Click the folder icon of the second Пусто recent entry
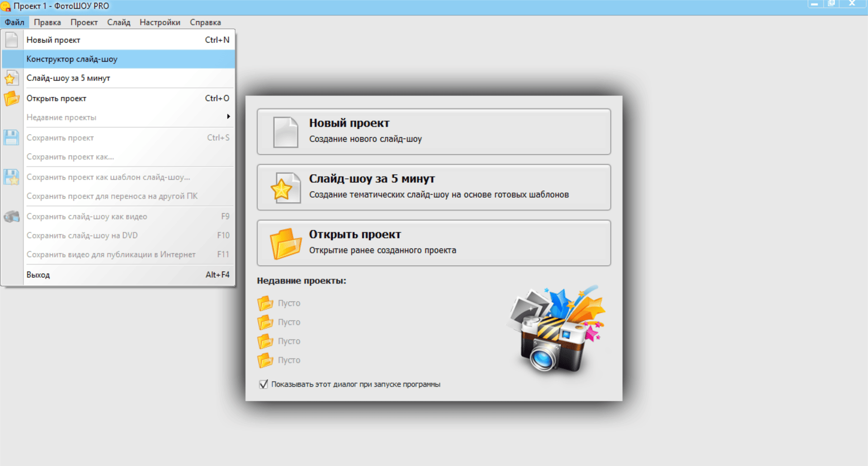The height and width of the screenshot is (466, 868). (x=265, y=322)
